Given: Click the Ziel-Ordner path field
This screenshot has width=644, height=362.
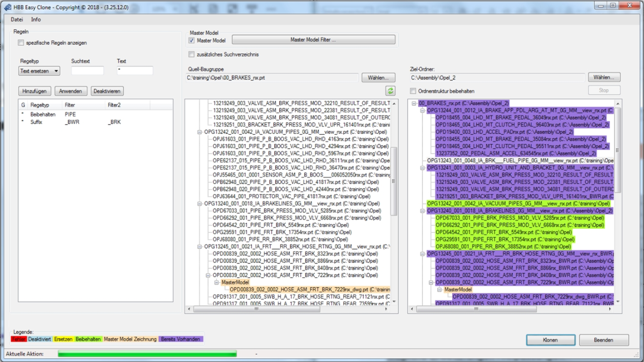Looking at the screenshot, I should click(x=497, y=78).
